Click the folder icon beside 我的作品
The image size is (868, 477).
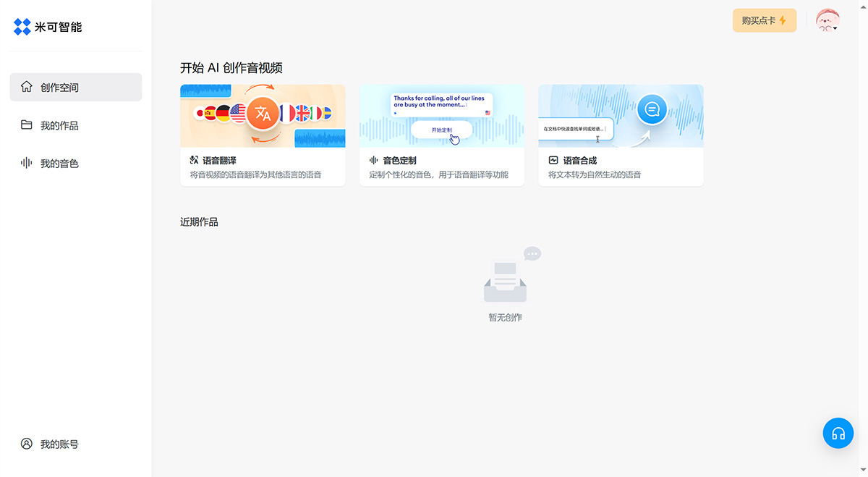pos(27,124)
